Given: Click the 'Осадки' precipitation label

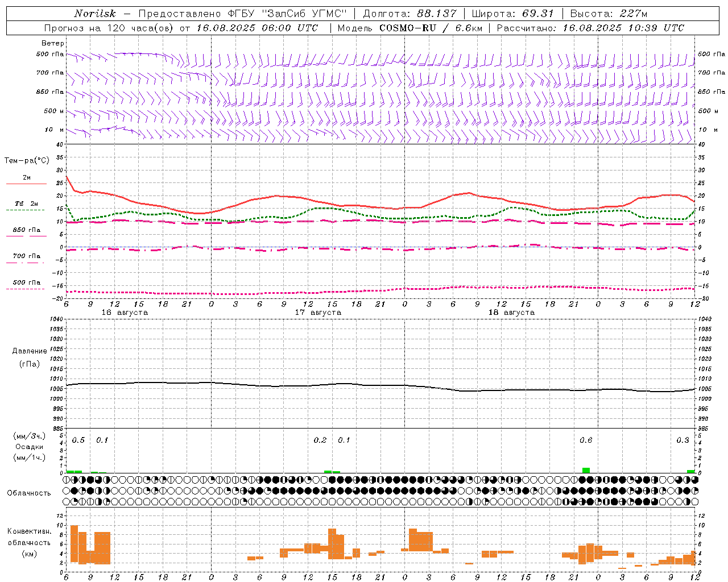Looking at the screenshot, I should coord(29,447).
